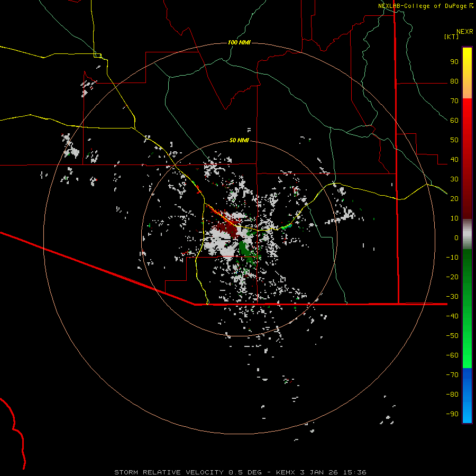
Task: Select the 100 NMI range ring label
Action: 239,42
